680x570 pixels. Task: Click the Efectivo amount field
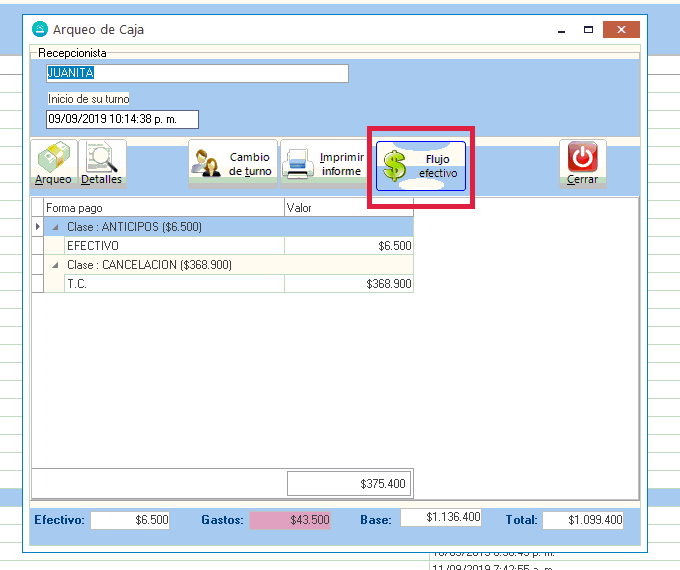click(130, 520)
